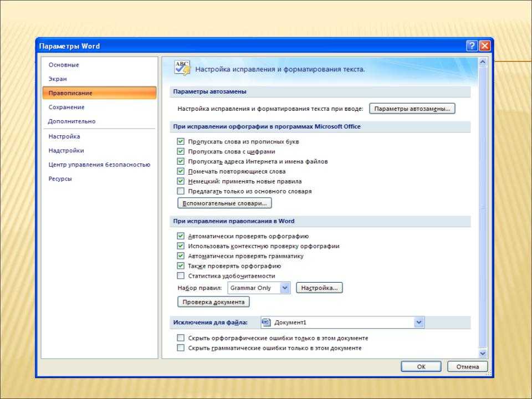Screen dimensions: 532x399
Task: Click the Проверка документа button
Action: (x=213, y=302)
